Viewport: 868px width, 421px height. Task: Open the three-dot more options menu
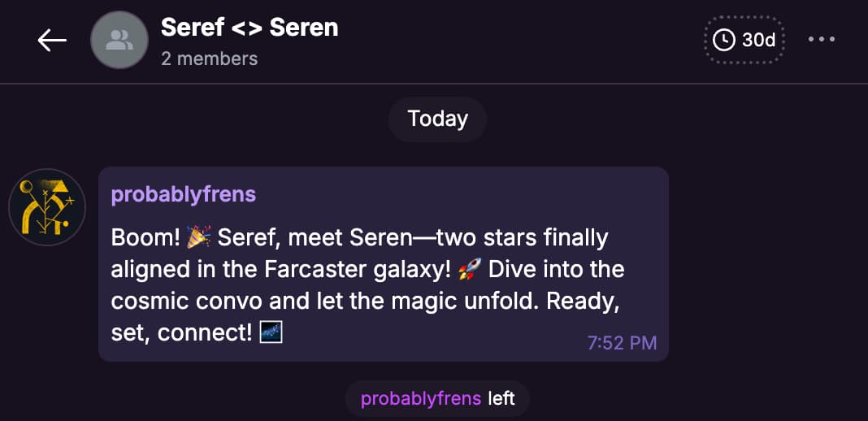pyautogui.click(x=822, y=40)
